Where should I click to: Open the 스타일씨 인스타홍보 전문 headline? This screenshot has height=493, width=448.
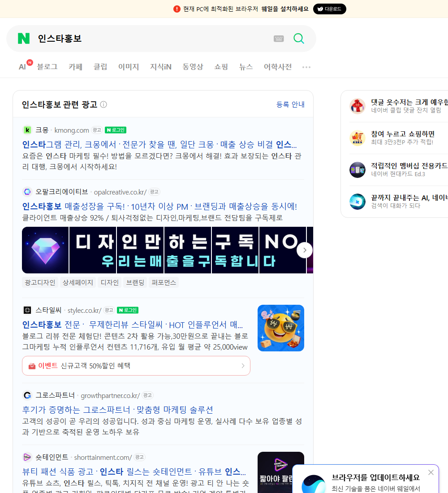(x=132, y=325)
